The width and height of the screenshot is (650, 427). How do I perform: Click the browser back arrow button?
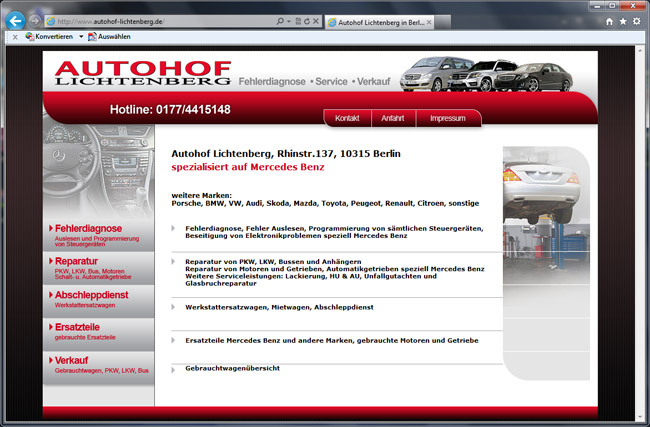point(15,20)
